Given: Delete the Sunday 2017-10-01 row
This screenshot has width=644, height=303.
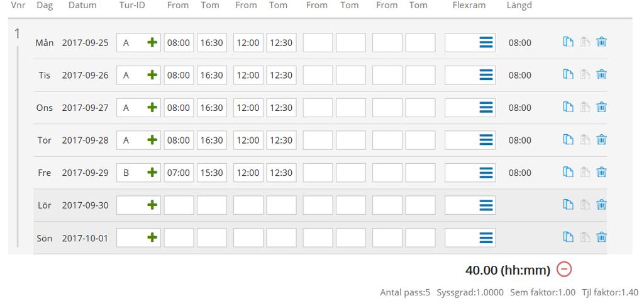Looking at the screenshot, I should [x=601, y=237].
